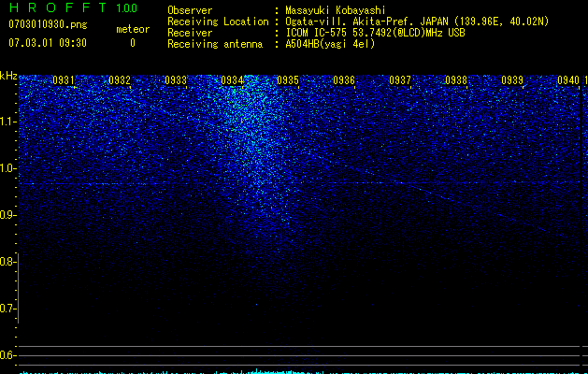Click time marker 0938
This screenshot has width=588, height=374.
[x=456, y=80]
